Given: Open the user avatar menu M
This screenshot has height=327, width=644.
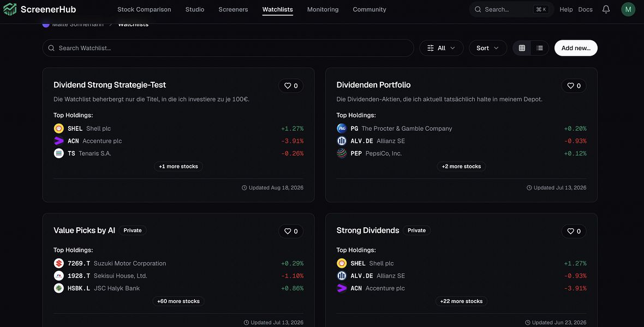Looking at the screenshot, I should click(x=628, y=9).
